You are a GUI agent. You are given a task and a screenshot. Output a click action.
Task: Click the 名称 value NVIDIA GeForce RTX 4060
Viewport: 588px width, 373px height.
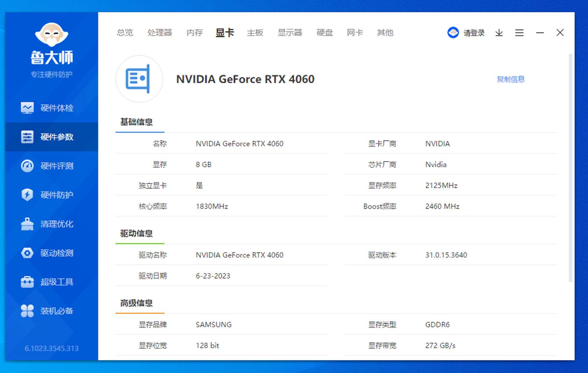coord(239,144)
